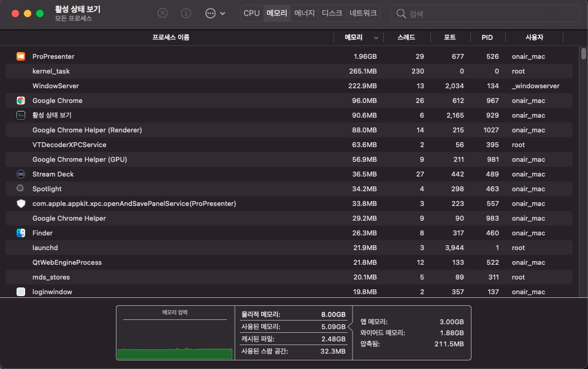Open process info with the i button

[186, 13]
